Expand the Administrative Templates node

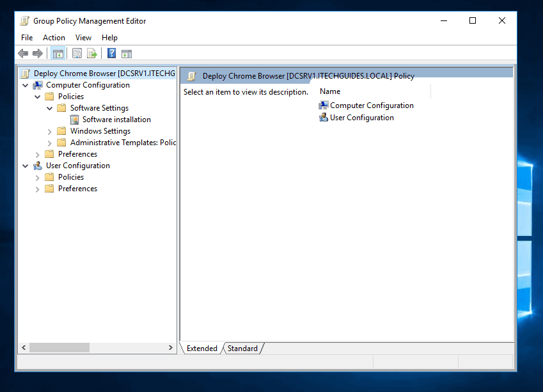coord(49,143)
